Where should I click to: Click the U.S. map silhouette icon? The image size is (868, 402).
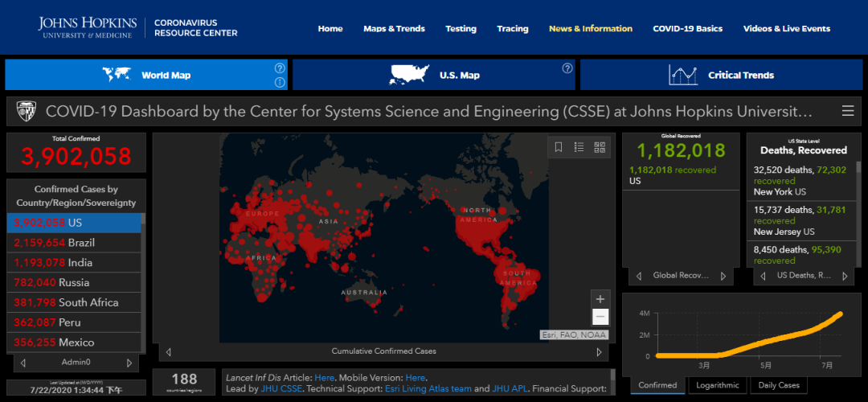410,75
